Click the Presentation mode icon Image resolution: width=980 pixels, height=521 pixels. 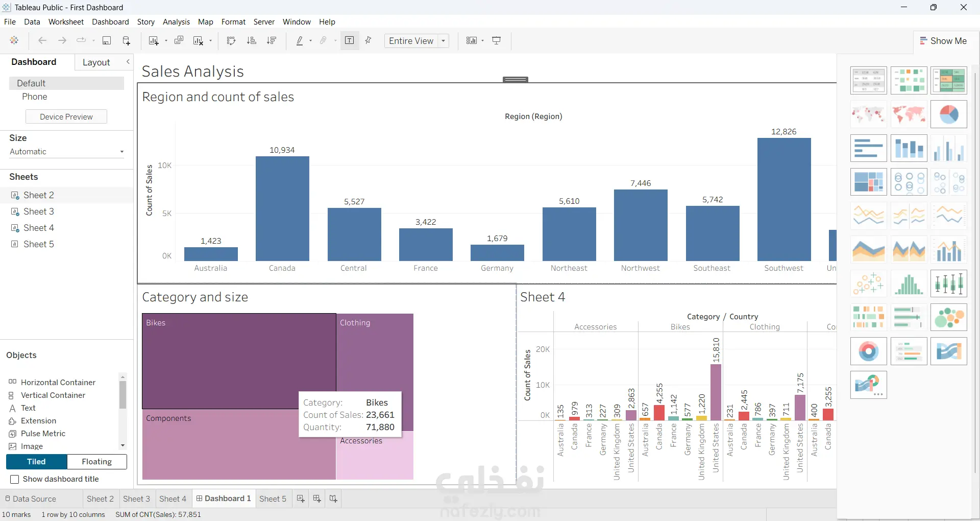(497, 41)
